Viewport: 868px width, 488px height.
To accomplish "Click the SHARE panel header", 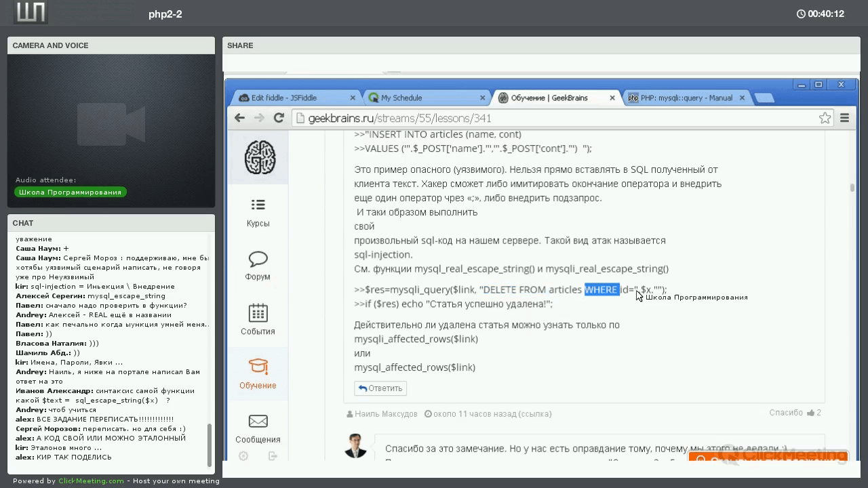I will click(x=541, y=45).
